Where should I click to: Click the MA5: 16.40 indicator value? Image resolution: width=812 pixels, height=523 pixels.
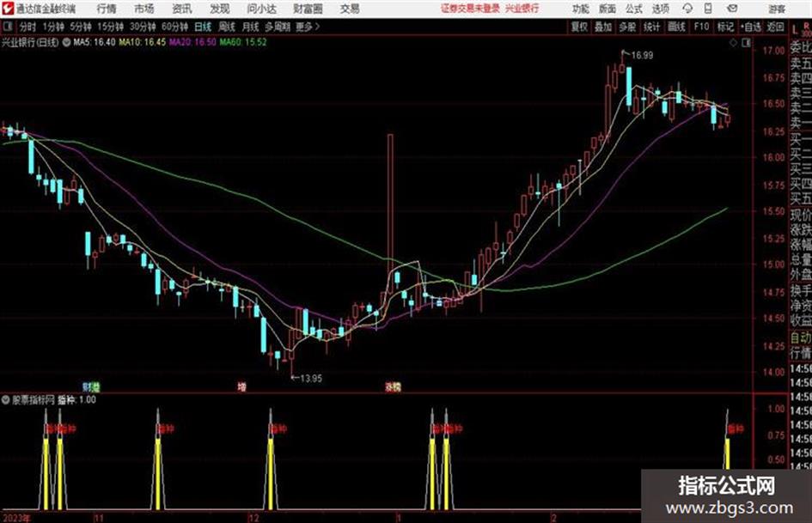95,42
